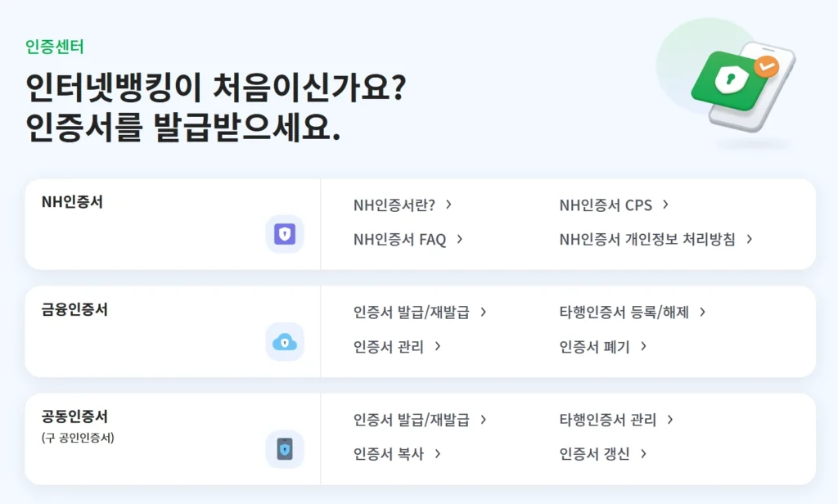Open 인증서 발급/재발급 under 금융인증서
This screenshot has width=838, height=504.
point(412,312)
